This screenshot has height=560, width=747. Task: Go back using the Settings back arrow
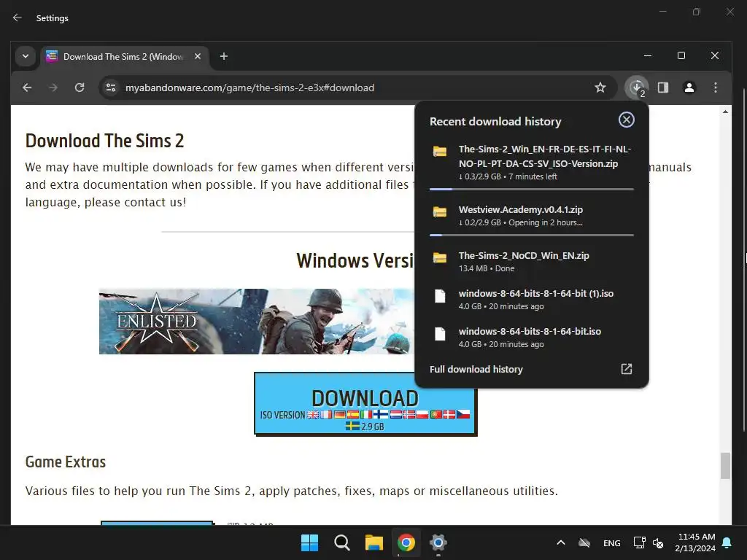point(18,17)
